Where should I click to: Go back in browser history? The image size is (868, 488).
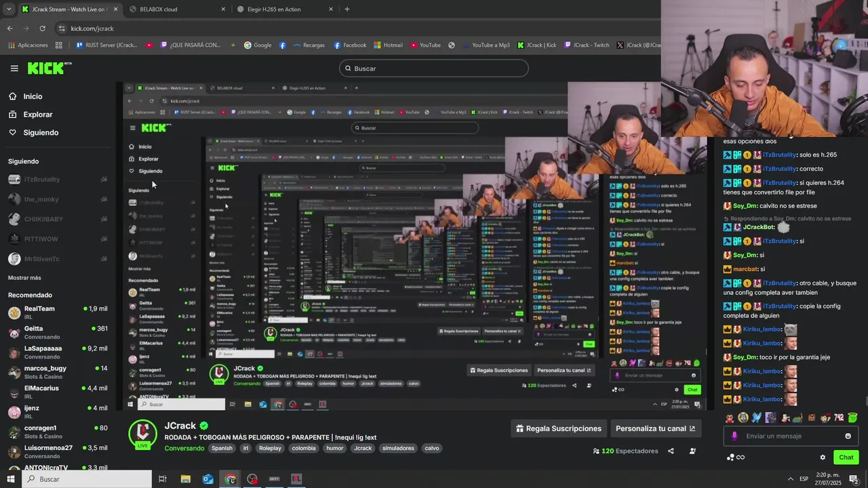coord(9,28)
